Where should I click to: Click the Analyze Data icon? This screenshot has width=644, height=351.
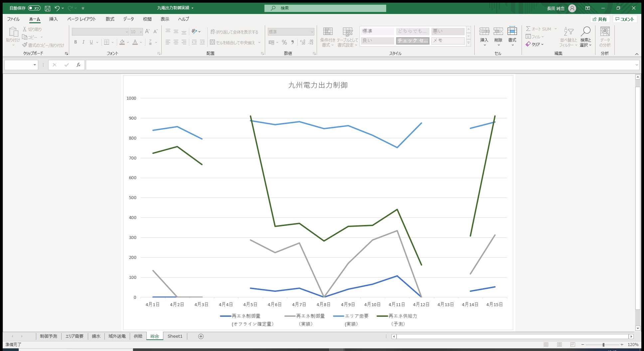pos(605,31)
